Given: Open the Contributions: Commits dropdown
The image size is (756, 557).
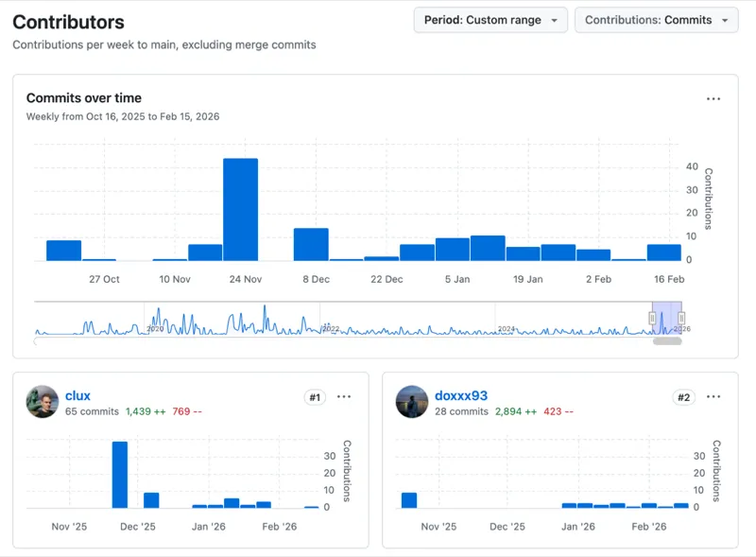Looking at the screenshot, I should click(x=656, y=20).
